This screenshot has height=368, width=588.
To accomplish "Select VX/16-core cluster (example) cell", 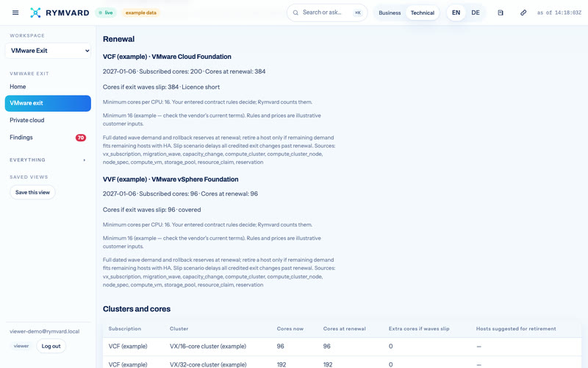I will tap(208, 346).
